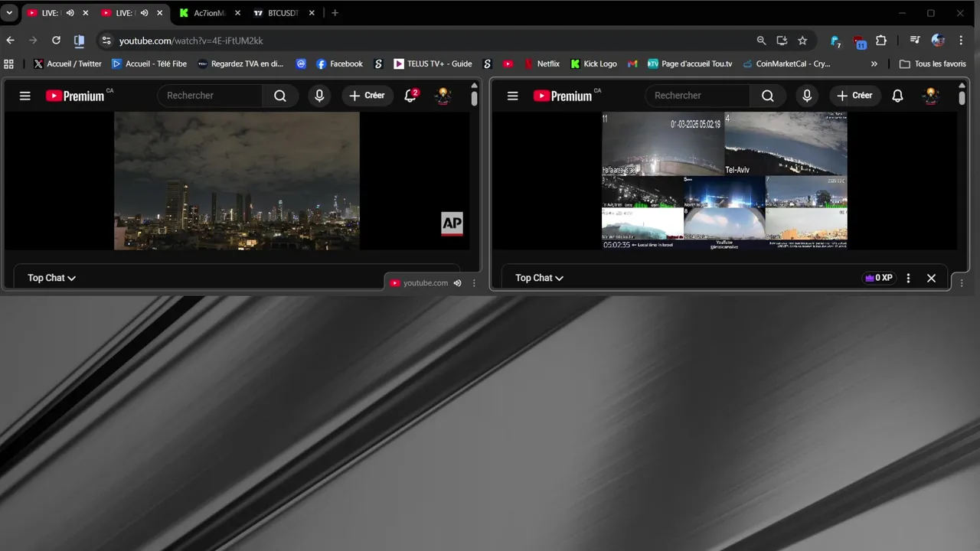The height and width of the screenshot is (551, 980).
Task: Open Page d'accueil Tou.tv bookmark
Action: coord(690,64)
